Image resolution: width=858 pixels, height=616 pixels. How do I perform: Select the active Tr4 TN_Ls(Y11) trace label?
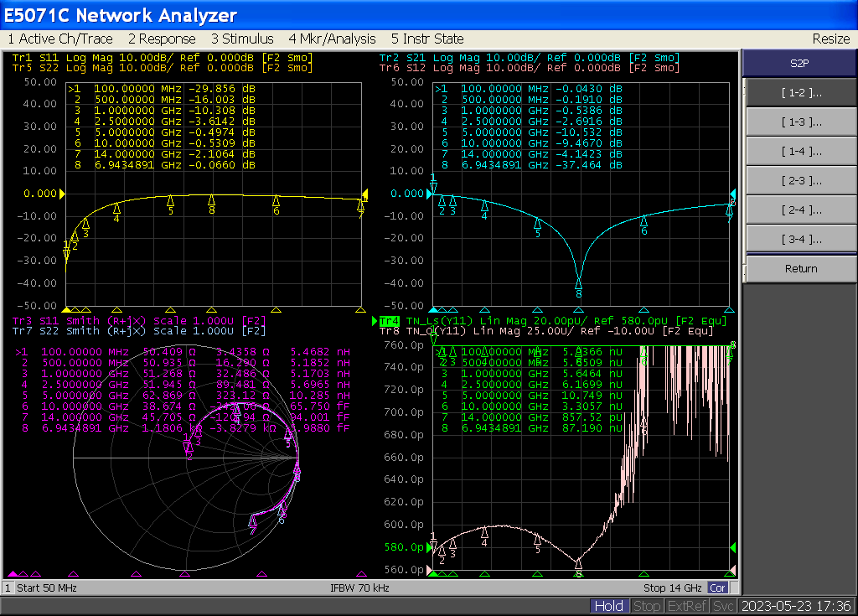tap(553, 321)
